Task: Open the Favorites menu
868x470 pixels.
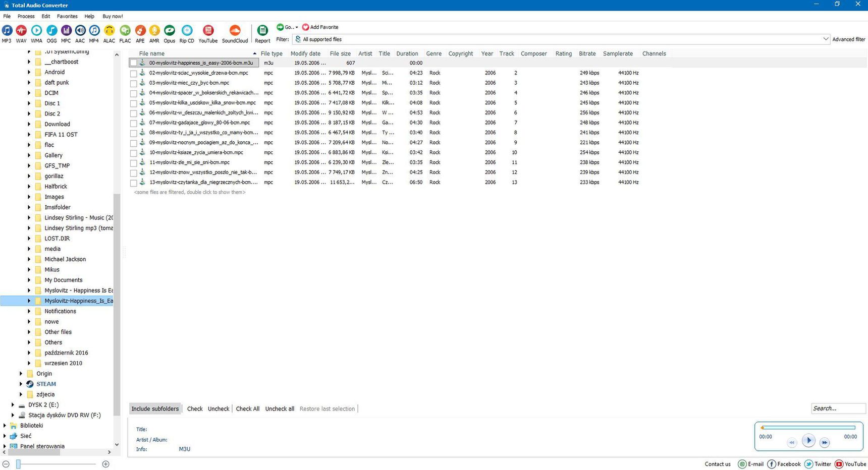Action: click(67, 16)
